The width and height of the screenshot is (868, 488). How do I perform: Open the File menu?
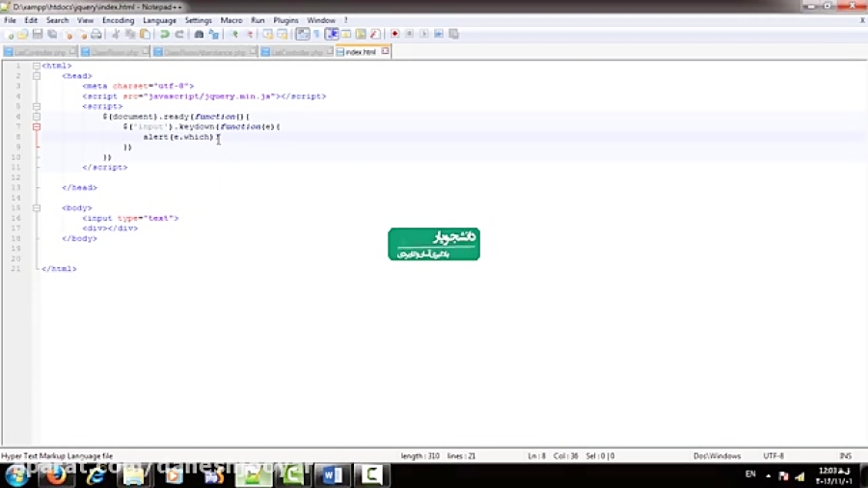(10, 20)
